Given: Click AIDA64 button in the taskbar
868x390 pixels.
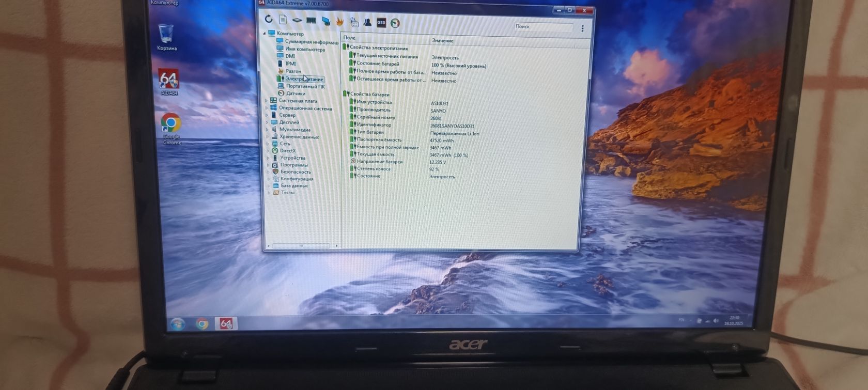Looking at the screenshot, I should (226, 324).
